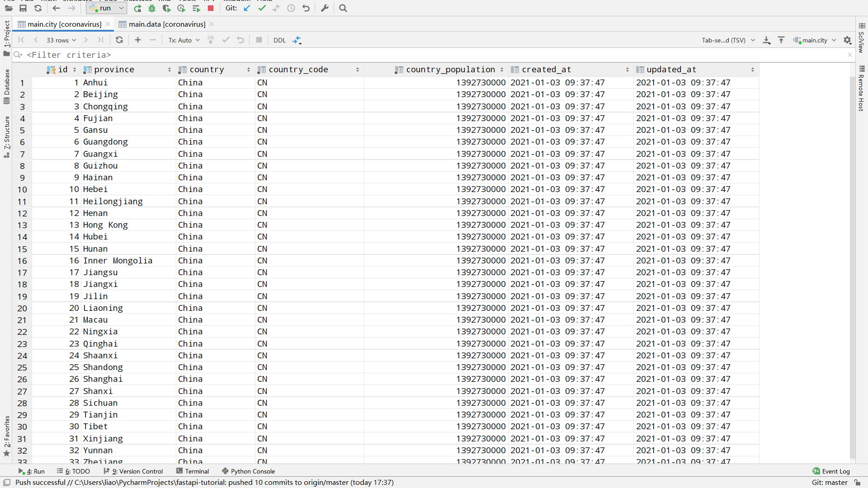Image resolution: width=868 pixels, height=488 pixels.
Task: Switch to main.data [coronavirus] tab
Action: tap(167, 24)
